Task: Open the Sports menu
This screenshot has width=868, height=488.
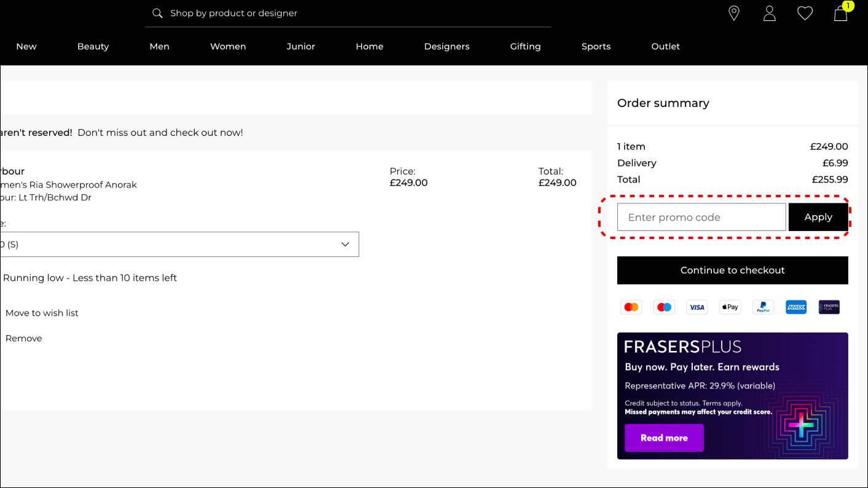Action: tap(596, 46)
